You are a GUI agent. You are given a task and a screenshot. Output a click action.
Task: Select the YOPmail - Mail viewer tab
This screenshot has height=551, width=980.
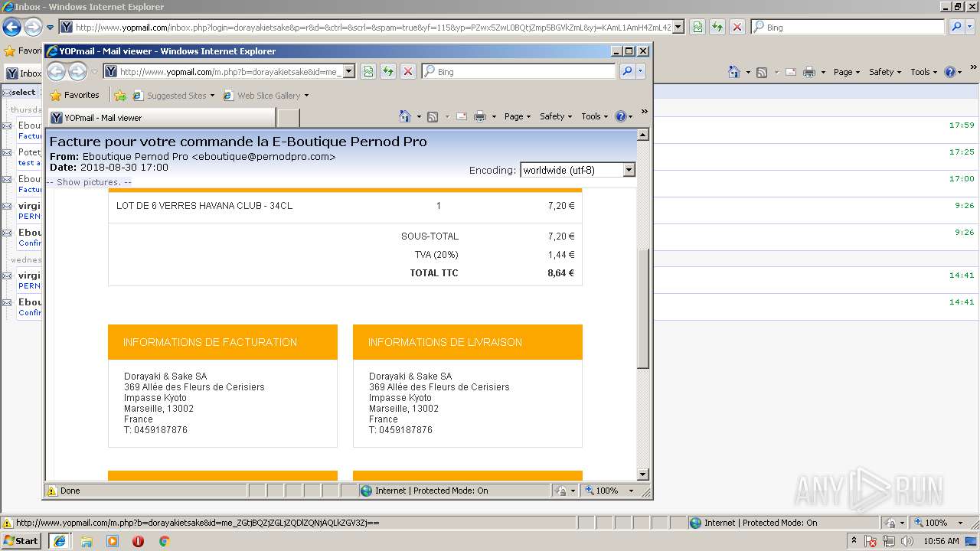(x=162, y=118)
